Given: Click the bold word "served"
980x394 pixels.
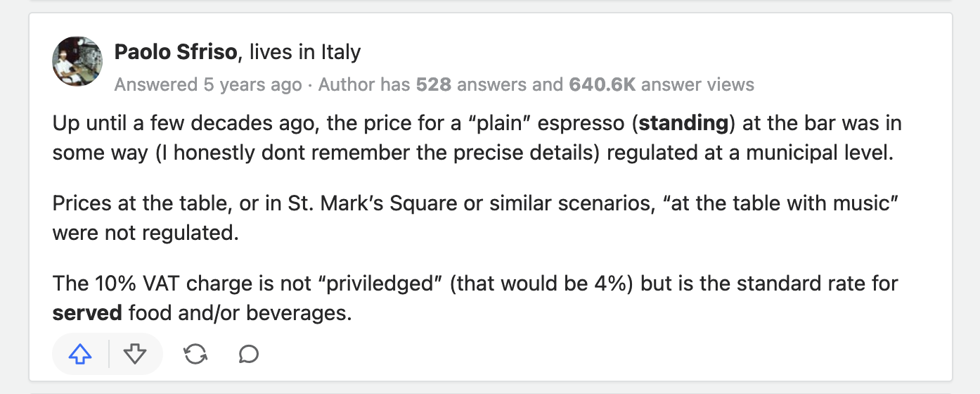Looking at the screenshot, I should pyautogui.click(x=87, y=312).
